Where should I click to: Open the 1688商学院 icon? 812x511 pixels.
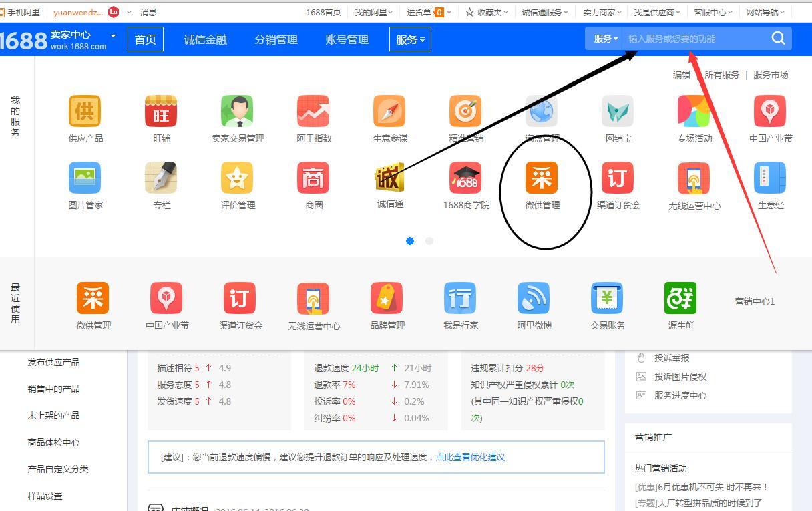pyautogui.click(x=465, y=178)
